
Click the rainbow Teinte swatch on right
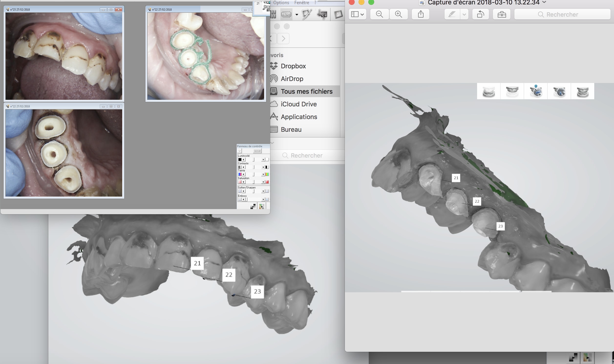(x=267, y=174)
